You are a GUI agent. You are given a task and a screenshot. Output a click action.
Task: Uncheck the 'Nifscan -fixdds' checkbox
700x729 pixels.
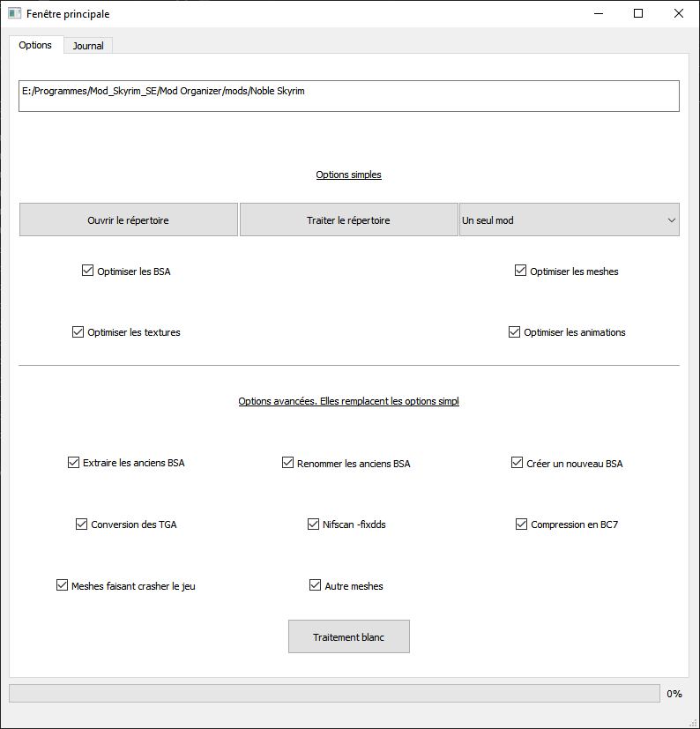(314, 524)
